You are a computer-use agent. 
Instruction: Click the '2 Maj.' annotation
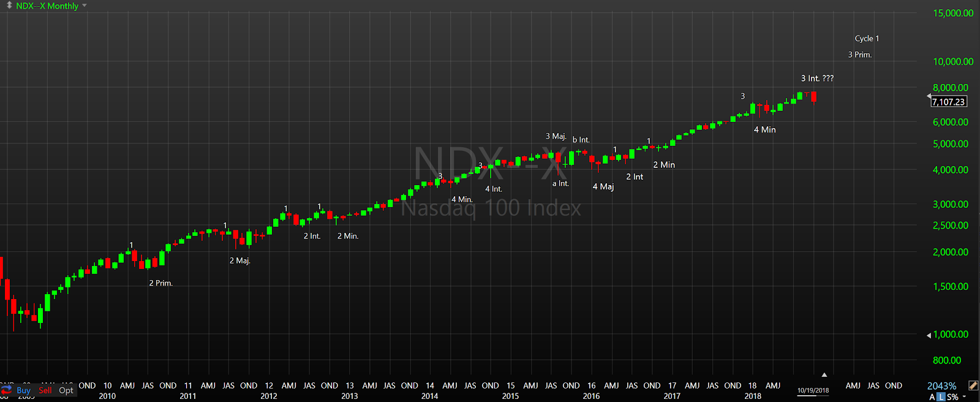[240, 260]
